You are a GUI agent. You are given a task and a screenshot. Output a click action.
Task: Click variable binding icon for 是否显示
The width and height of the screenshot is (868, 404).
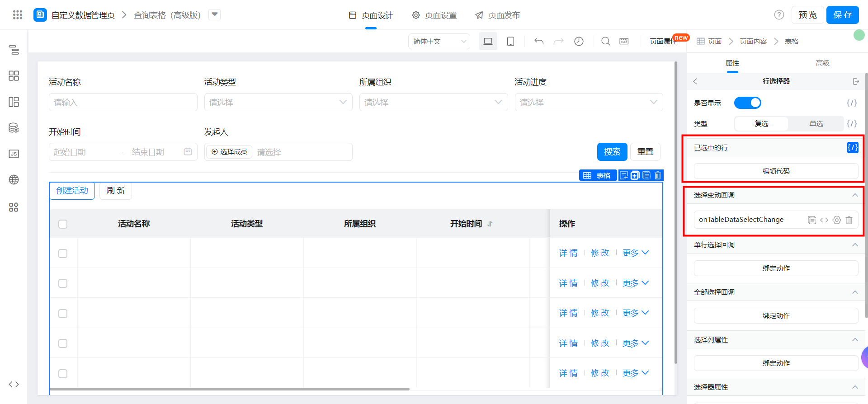point(852,103)
